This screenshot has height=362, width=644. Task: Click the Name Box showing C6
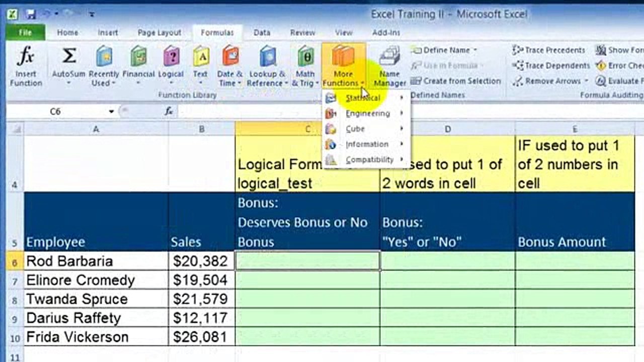pyautogui.click(x=55, y=112)
